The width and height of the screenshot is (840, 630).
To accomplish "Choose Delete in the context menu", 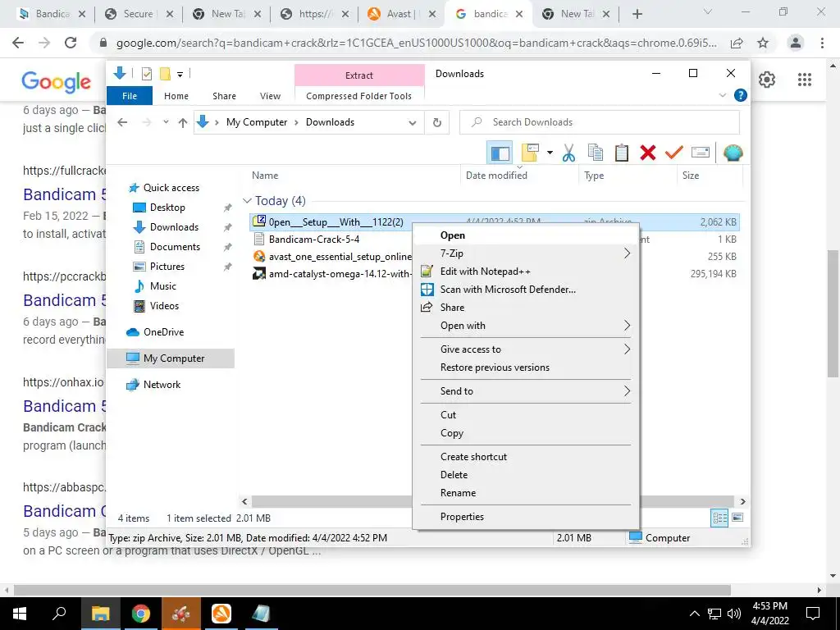I will pos(526,475).
